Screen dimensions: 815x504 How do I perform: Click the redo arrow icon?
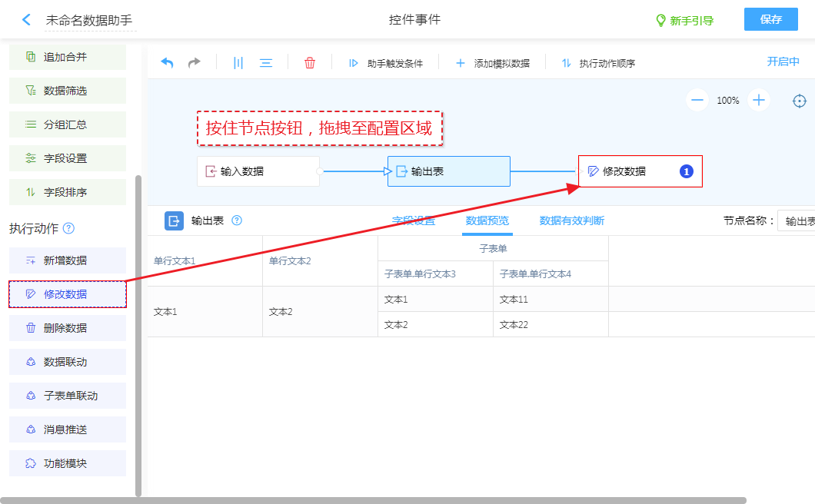tap(195, 63)
